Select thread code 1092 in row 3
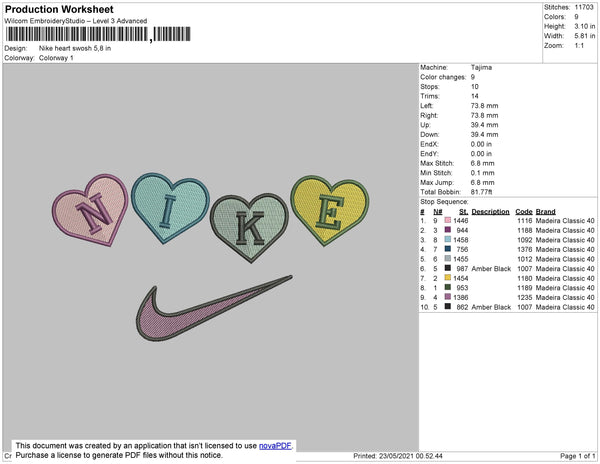 525,240
